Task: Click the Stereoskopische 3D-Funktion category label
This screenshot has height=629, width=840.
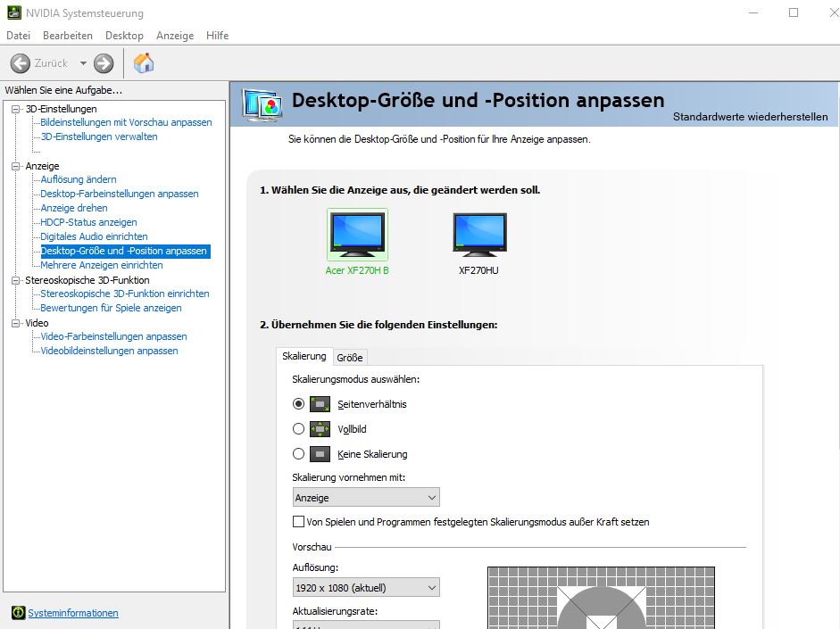Action: [x=87, y=280]
